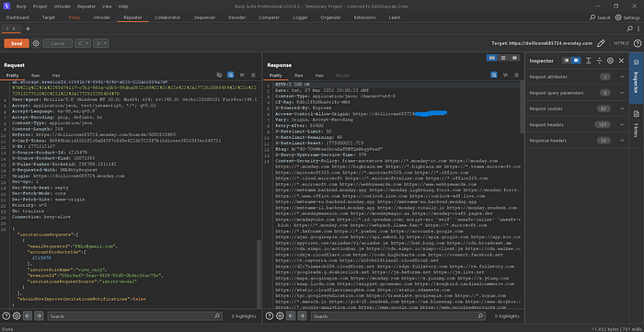Switch to the Intruder tool tab

[101, 17]
